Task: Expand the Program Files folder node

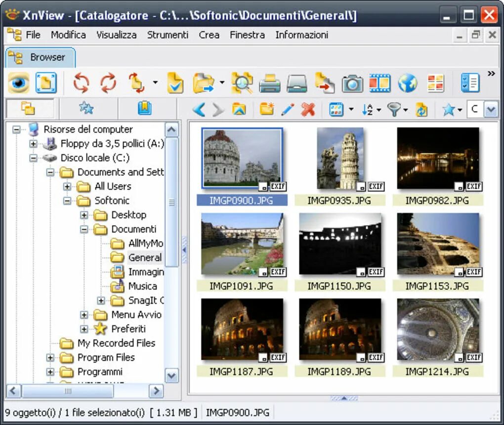Action: [x=50, y=357]
